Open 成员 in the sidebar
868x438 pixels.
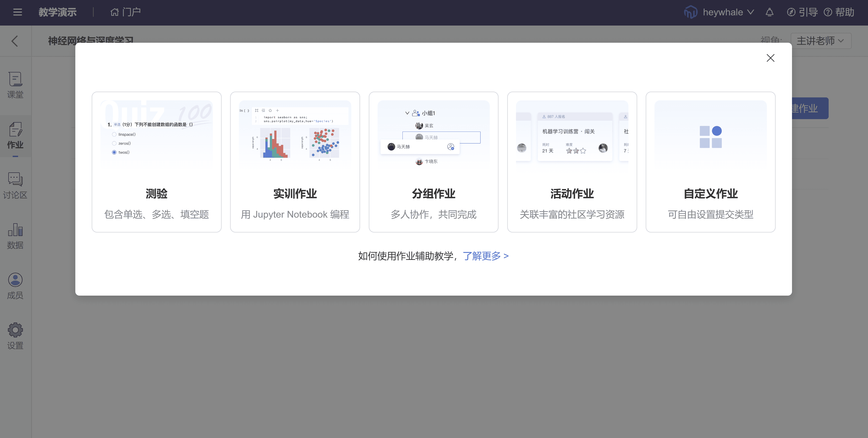pyautogui.click(x=15, y=286)
